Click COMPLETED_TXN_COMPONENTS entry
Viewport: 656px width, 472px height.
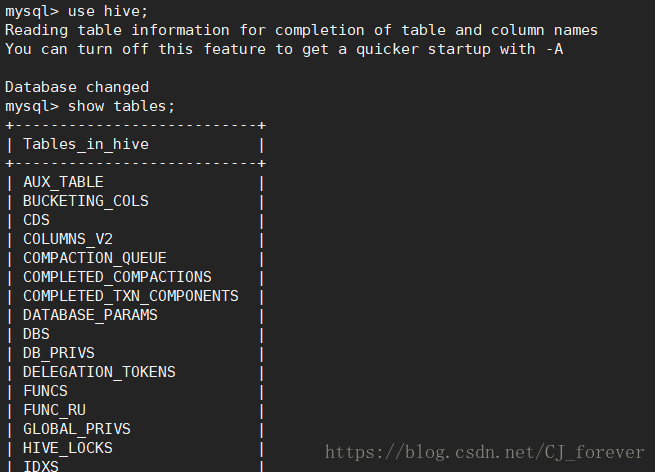131,296
